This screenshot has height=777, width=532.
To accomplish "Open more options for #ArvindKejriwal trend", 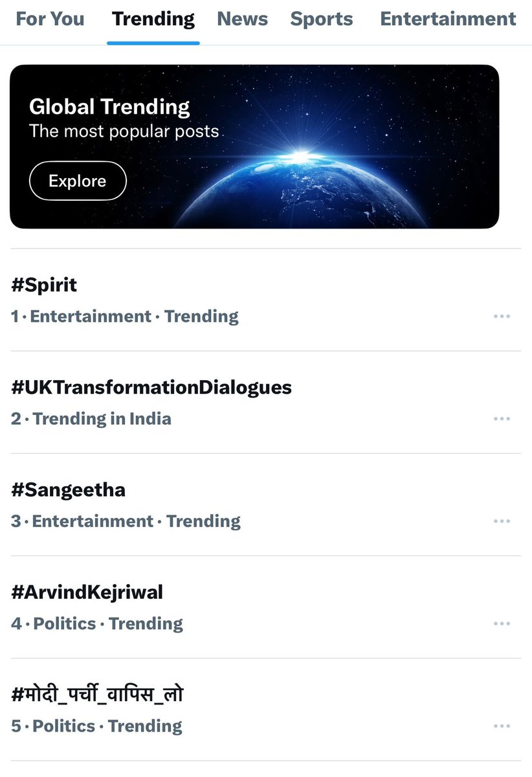I will pyautogui.click(x=502, y=624).
